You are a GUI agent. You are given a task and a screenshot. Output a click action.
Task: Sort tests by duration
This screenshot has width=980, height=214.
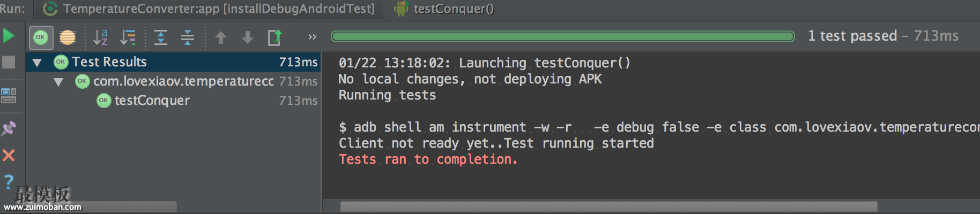click(x=128, y=37)
